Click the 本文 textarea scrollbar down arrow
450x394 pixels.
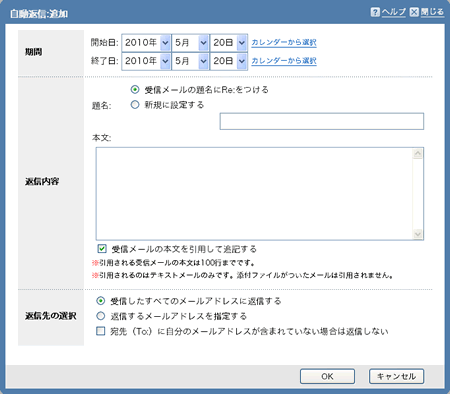(x=417, y=234)
